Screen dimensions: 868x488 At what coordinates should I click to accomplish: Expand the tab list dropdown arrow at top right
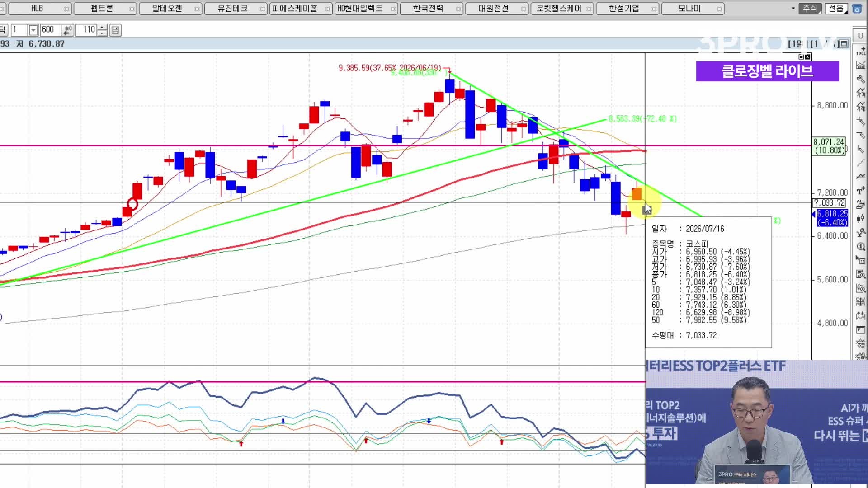[x=793, y=9]
